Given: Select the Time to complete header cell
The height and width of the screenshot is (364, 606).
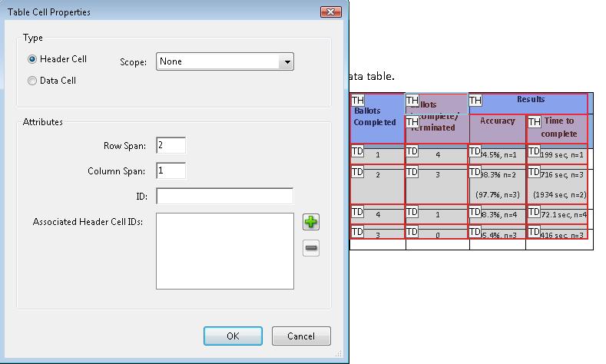Looking at the screenshot, I should 559,131.
